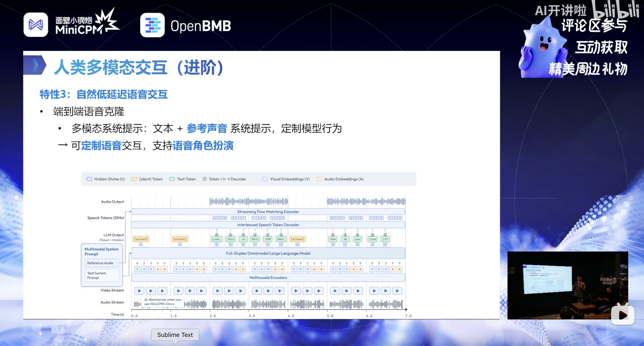
Task: Click the "Look," text token box
Action: [217, 239]
